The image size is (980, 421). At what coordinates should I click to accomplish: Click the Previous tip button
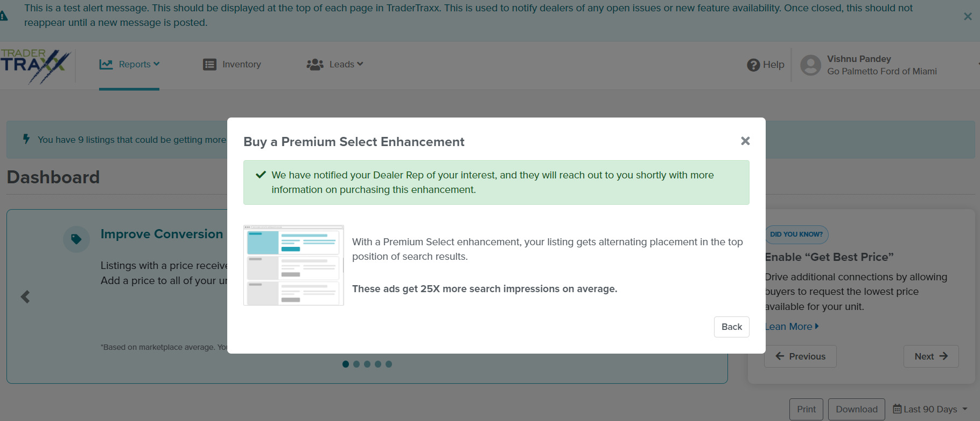coord(800,356)
